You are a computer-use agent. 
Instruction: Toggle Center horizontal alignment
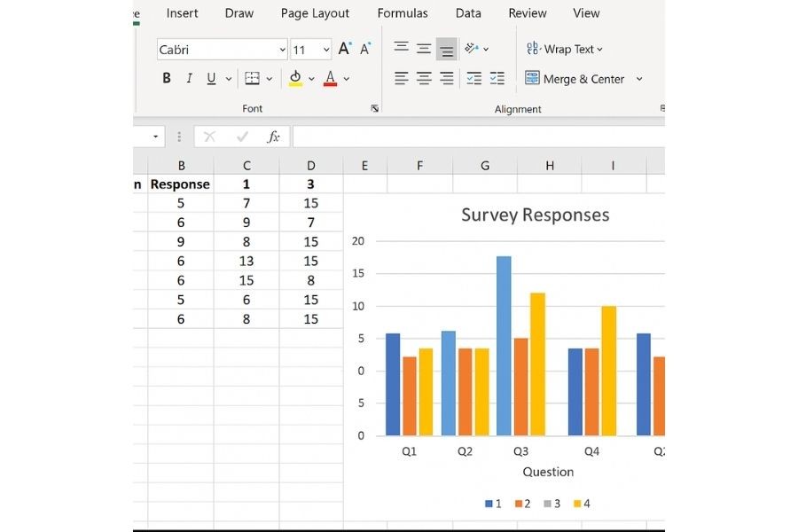coord(424,78)
